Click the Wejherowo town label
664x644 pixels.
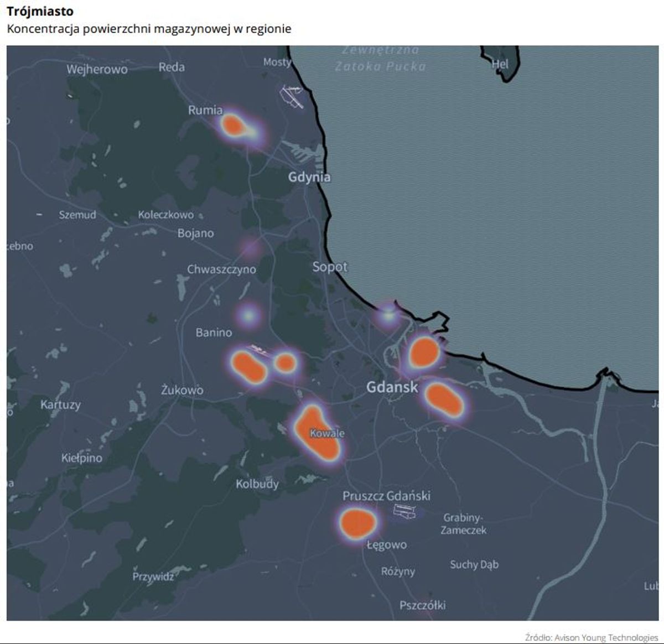97,69
